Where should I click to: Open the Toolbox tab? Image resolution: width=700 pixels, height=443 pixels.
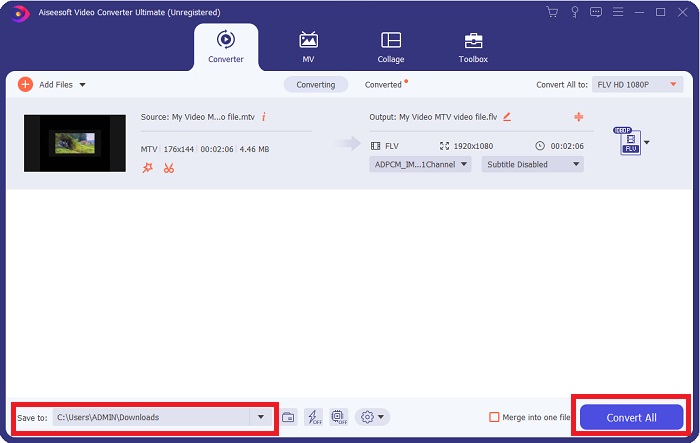coord(473,46)
